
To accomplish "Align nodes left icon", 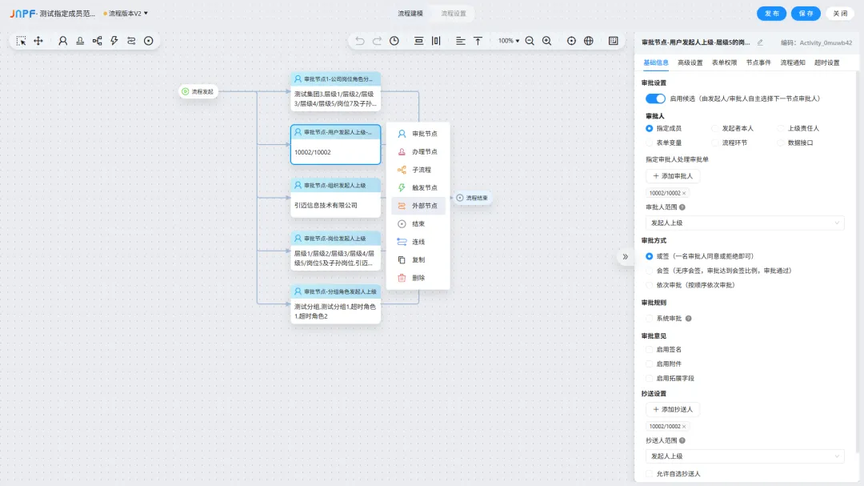I will [461, 41].
